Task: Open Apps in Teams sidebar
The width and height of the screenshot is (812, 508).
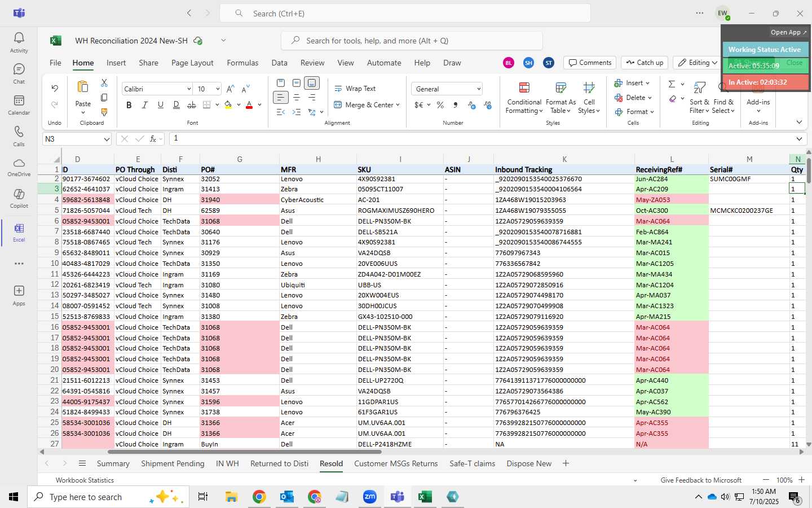Action: [x=19, y=295]
